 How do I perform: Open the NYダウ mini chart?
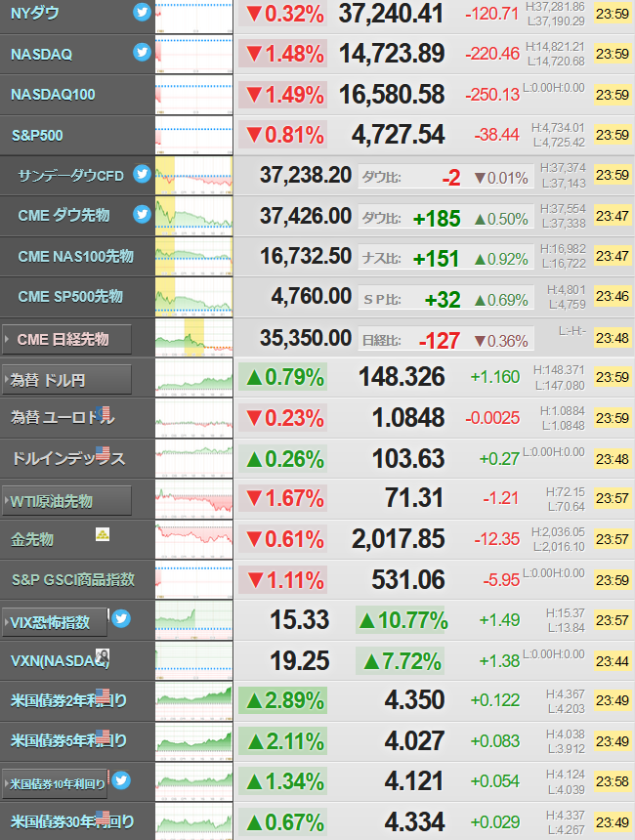coord(194,17)
